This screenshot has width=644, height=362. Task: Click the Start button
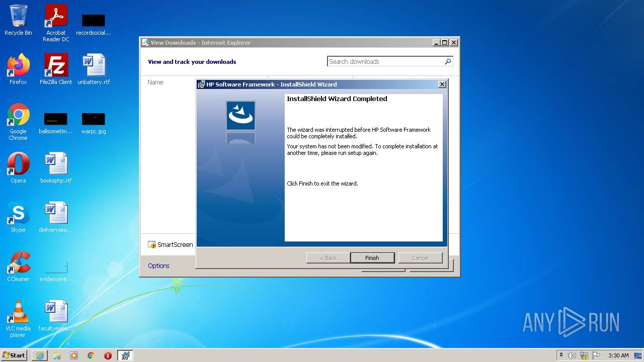click(x=14, y=355)
